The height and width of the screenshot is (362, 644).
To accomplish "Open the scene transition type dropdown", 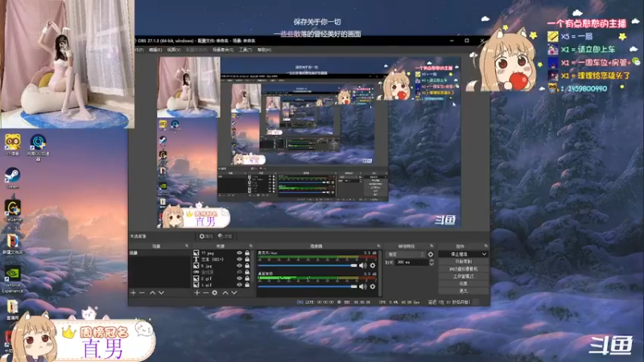I will point(406,254).
